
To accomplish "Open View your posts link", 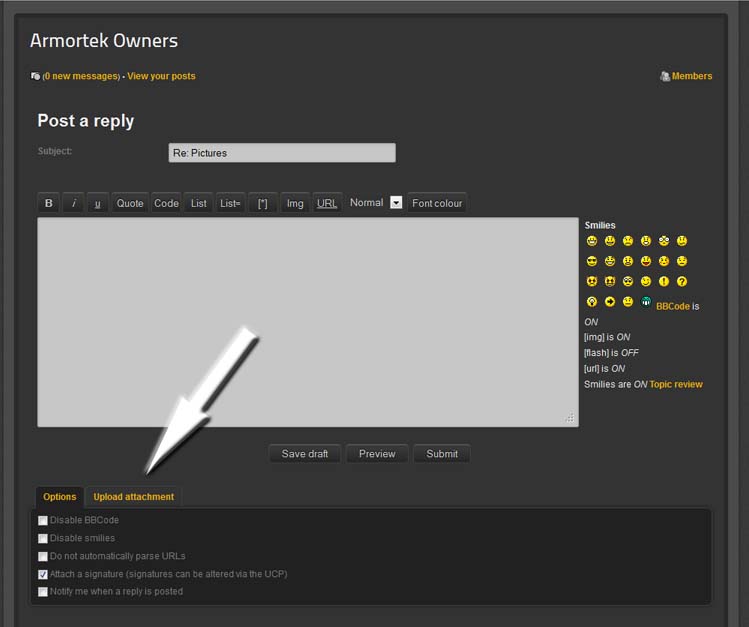I will 161,76.
